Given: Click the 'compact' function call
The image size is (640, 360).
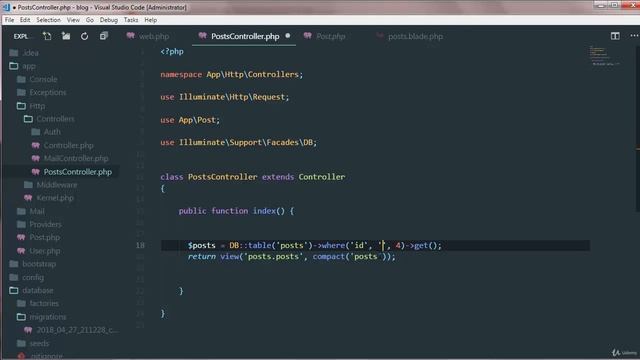Looking at the screenshot, I should 329,256.
